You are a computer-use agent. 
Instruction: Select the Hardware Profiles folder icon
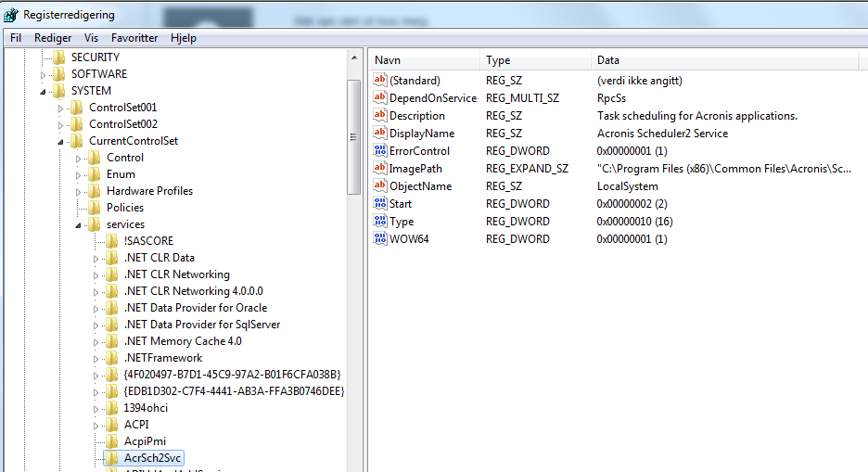pyautogui.click(x=95, y=191)
